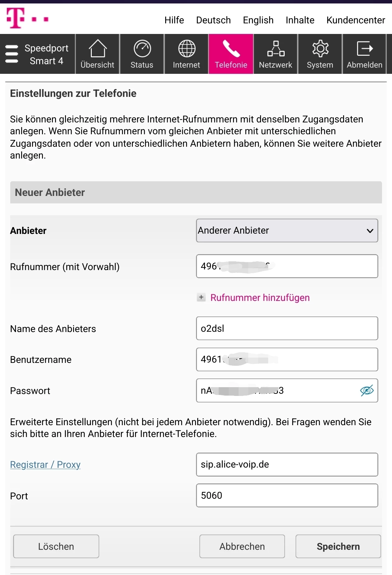Click the Abmelden logout icon
Viewport: 392px width, 575px height.
[365, 49]
